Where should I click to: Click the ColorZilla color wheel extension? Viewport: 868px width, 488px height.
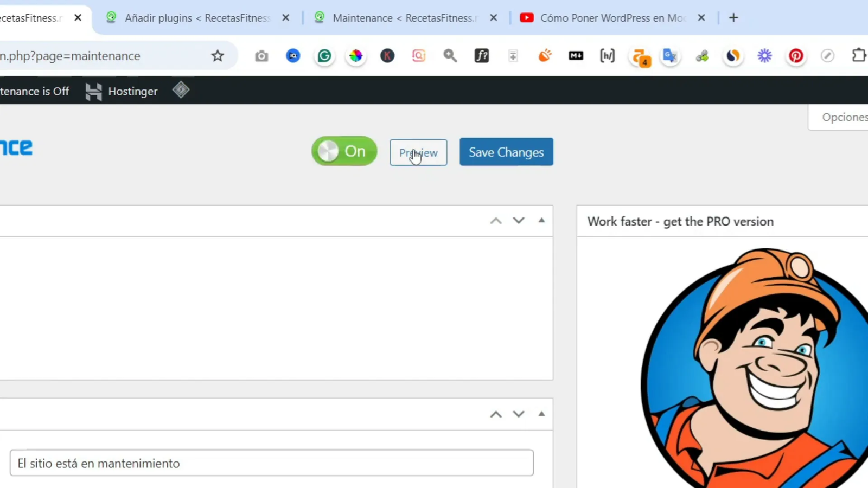pos(355,55)
